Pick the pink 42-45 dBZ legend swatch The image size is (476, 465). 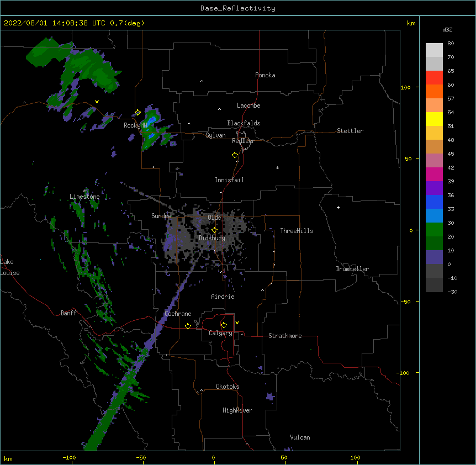(434, 160)
